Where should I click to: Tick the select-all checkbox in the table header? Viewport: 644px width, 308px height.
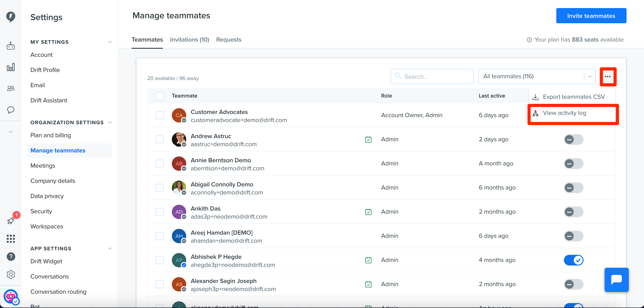pyautogui.click(x=160, y=96)
